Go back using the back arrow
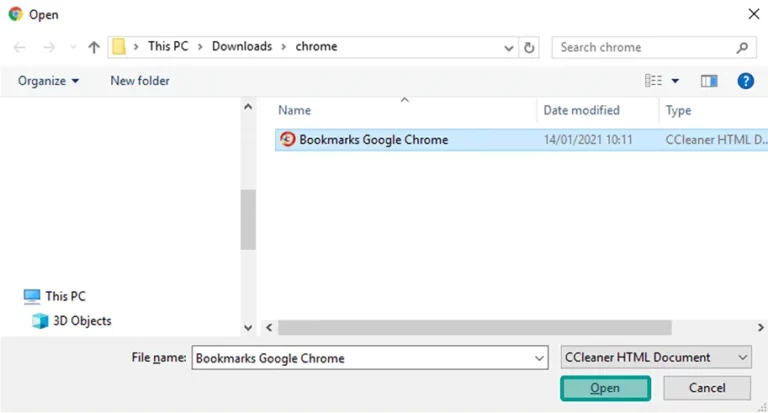Viewport: 768px width, 413px height. pyautogui.click(x=19, y=48)
